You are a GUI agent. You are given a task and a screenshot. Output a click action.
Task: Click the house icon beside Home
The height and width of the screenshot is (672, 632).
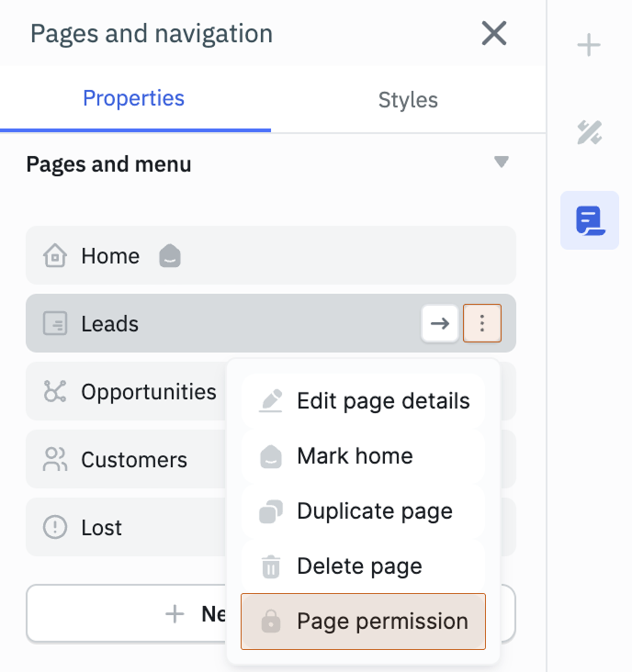pos(55,255)
